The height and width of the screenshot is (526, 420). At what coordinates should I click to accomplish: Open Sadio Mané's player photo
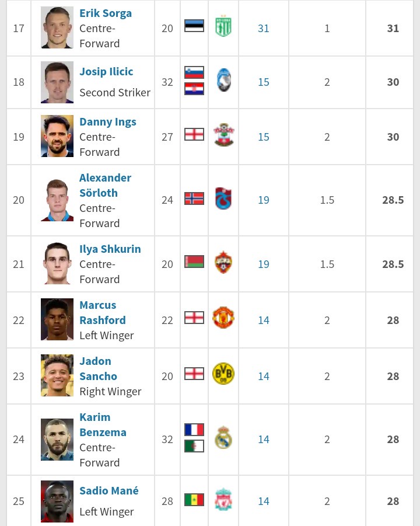(57, 501)
